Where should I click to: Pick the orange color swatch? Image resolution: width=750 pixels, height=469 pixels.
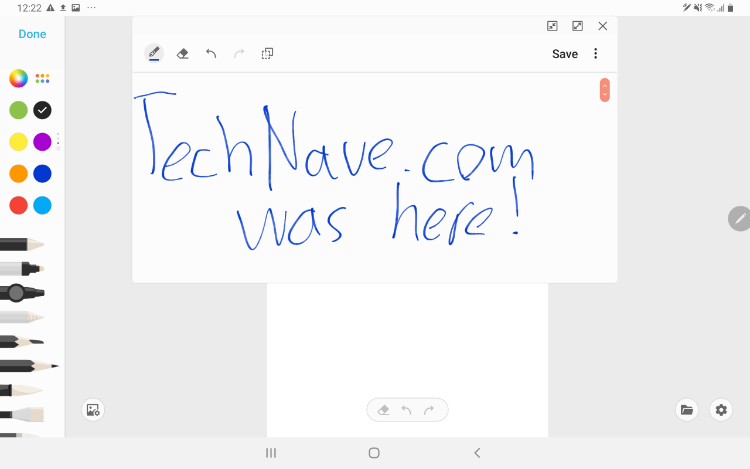tap(18, 174)
